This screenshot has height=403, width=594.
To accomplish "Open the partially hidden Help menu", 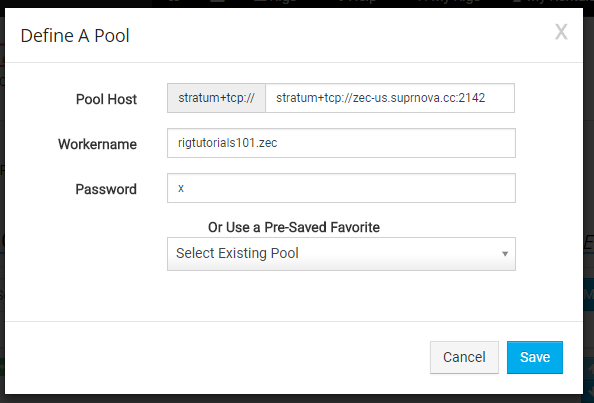I will tap(357, 2).
